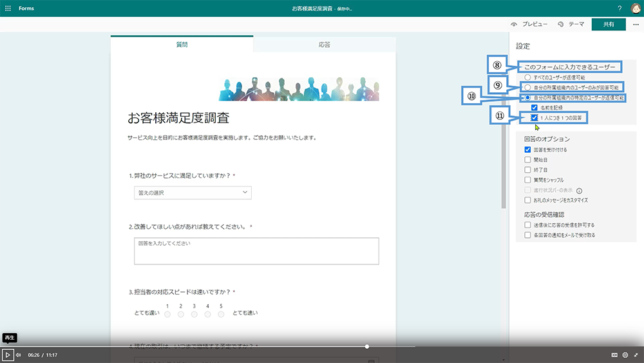Mute the video with the speaker icon
The image size is (644, 363).
pos(18,355)
